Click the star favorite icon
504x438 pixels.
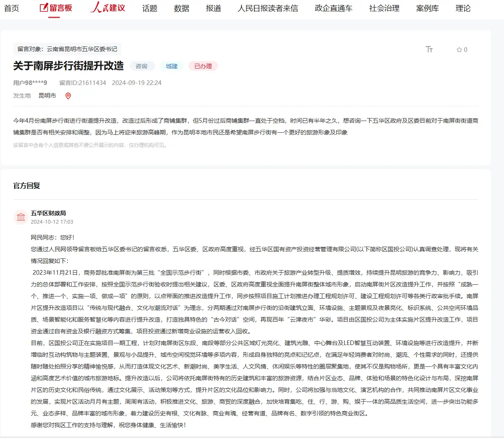(459, 50)
